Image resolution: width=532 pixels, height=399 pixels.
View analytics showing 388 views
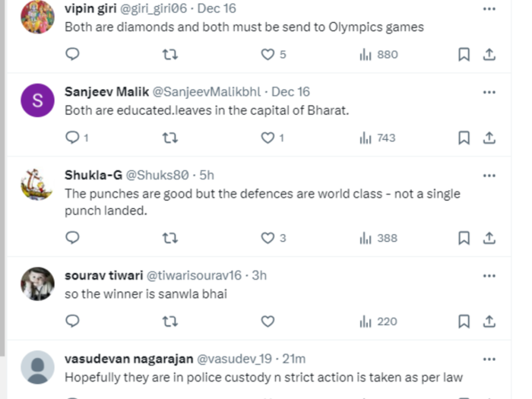click(378, 238)
